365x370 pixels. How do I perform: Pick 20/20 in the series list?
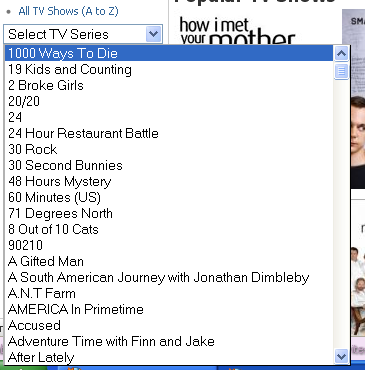pos(169,101)
